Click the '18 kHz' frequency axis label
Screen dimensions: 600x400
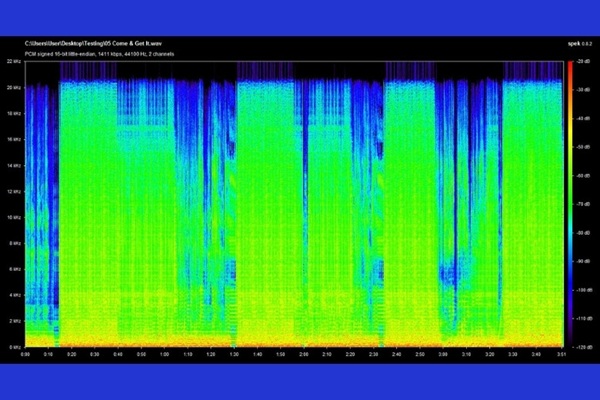(14, 114)
